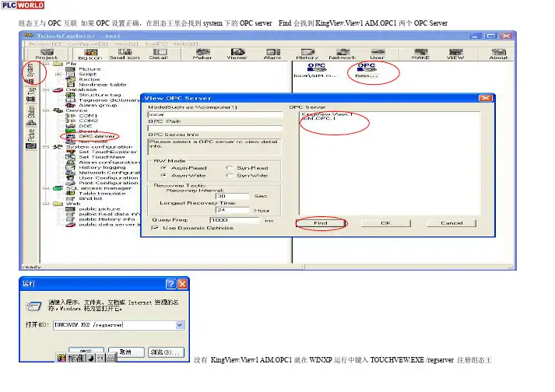Click the About toolbar icon

click(x=498, y=53)
